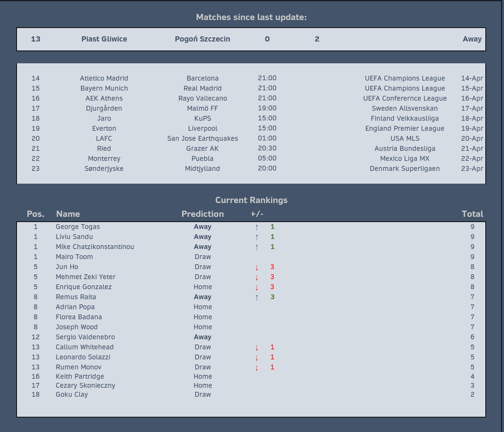The height and width of the screenshot is (432, 504).
Task: Select George Togas in rankings
Action: [x=78, y=227]
